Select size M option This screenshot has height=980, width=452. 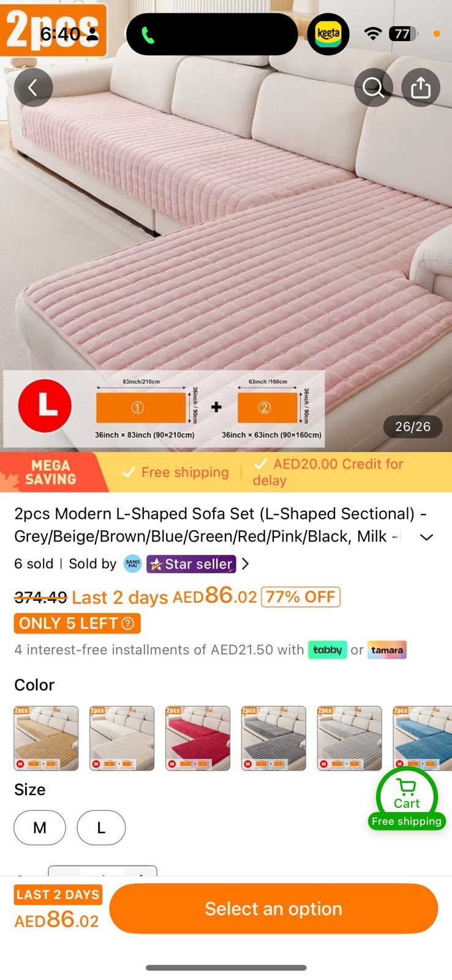point(40,827)
